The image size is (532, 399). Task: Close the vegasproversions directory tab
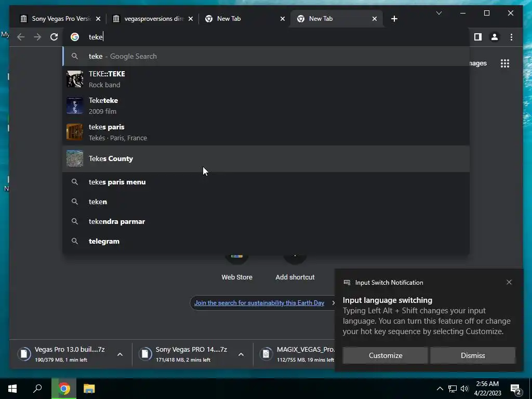click(x=190, y=19)
